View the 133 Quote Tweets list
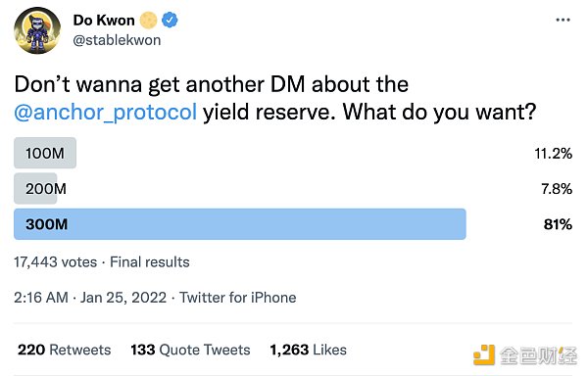Viewport: 588px width, 376px height. coord(190,350)
